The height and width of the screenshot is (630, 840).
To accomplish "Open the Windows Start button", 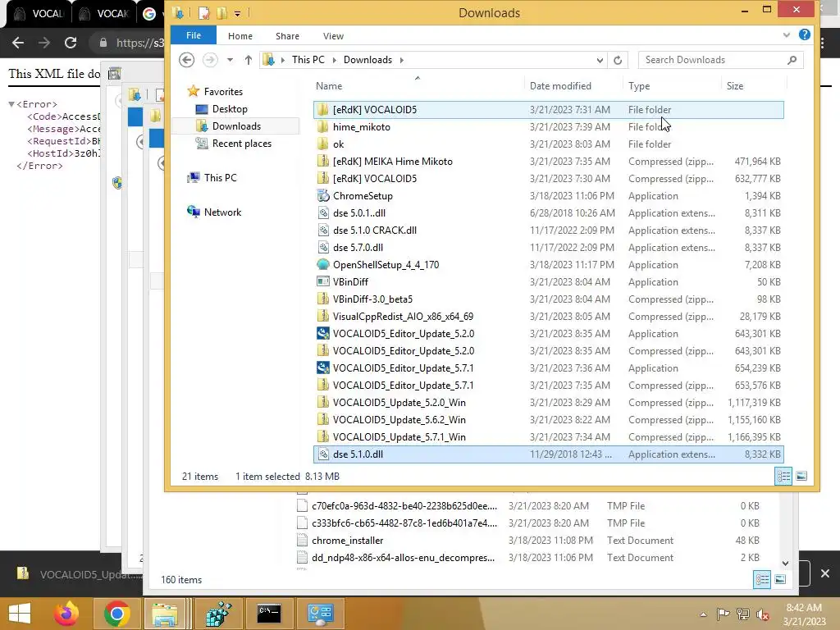I will click(x=20, y=614).
